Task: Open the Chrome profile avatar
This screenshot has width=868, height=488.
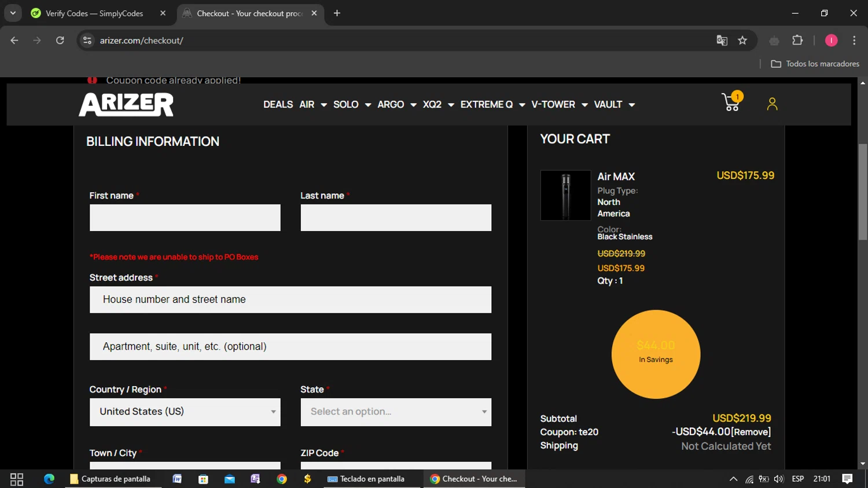Action: click(831, 41)
